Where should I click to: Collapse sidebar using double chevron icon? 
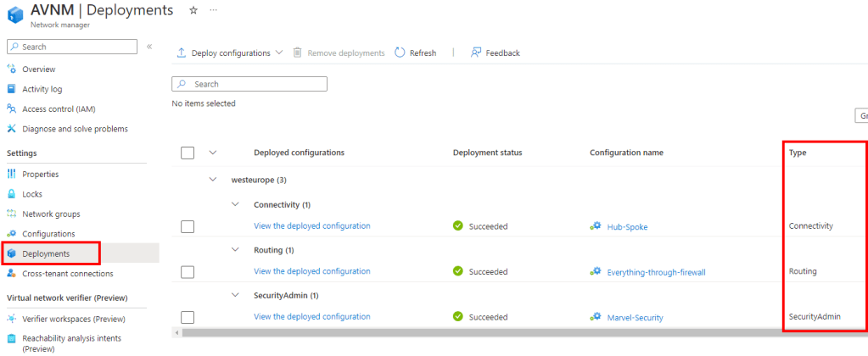click(x=149, y=47)
